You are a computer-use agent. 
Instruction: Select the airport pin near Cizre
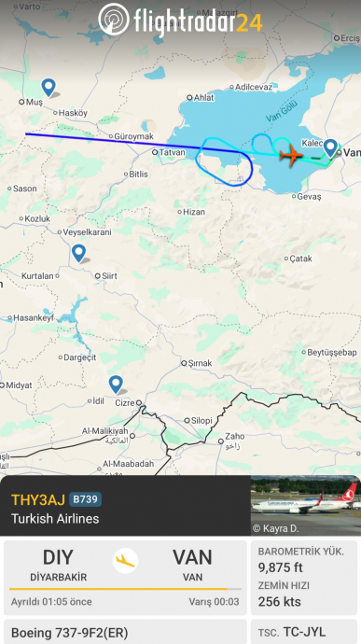(116, 385)
